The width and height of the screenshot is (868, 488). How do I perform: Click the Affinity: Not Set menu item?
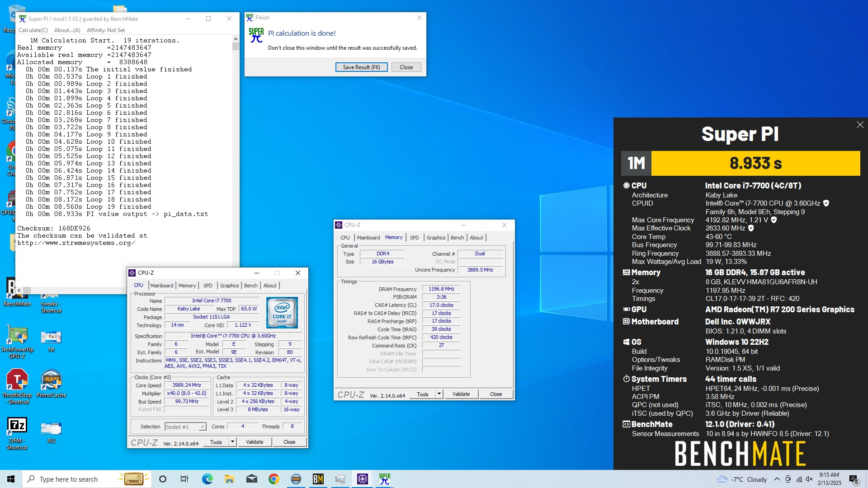[106, 30]
